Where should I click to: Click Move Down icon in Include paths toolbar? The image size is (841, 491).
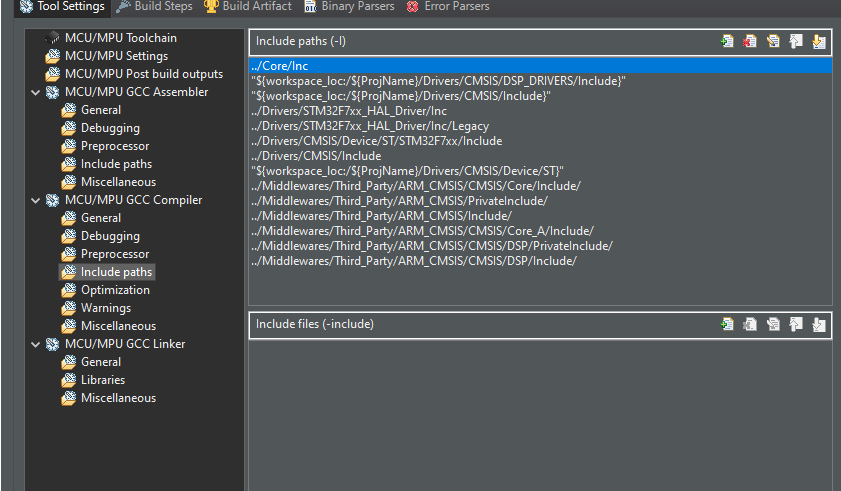[819, 41]
